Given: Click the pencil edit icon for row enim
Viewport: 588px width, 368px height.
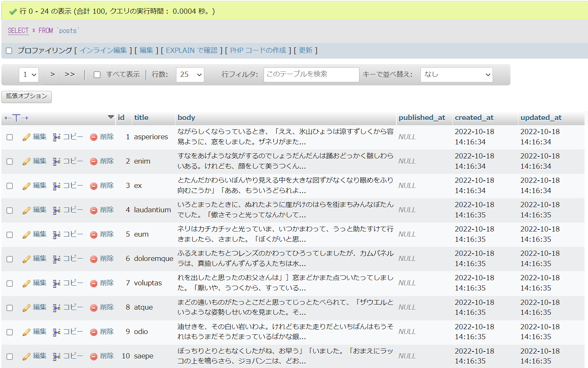Looking at the screenshot, I should pyautogui.click(x=26, y=162).
